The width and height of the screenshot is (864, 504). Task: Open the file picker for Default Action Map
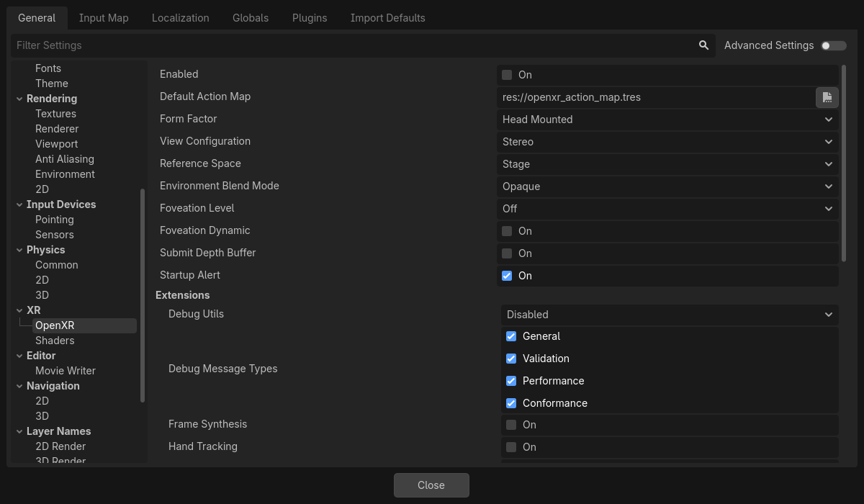click(827, 97)
